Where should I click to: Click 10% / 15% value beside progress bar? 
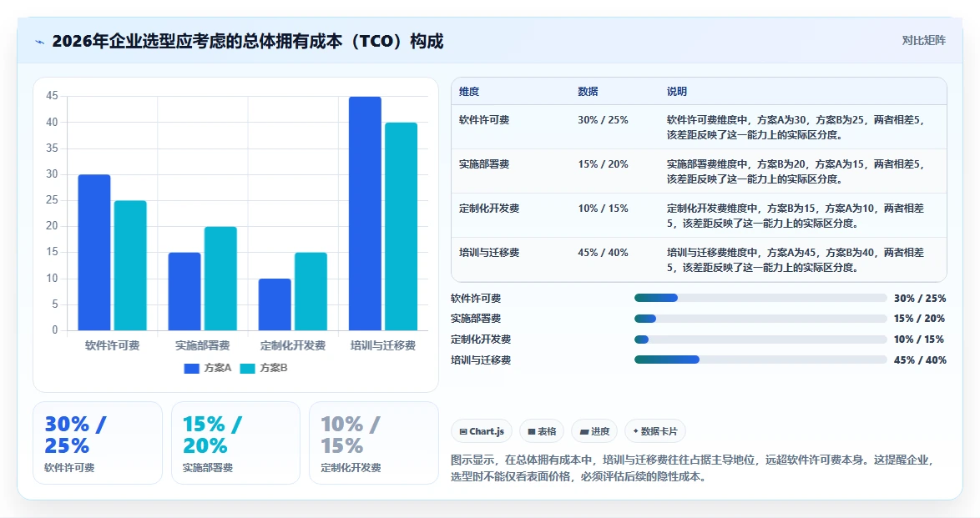tap(920, 339)
